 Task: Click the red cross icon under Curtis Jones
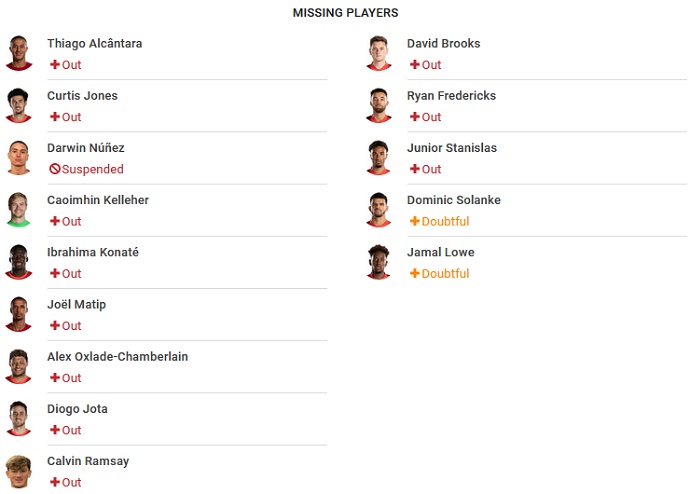(x=55, y=117)
